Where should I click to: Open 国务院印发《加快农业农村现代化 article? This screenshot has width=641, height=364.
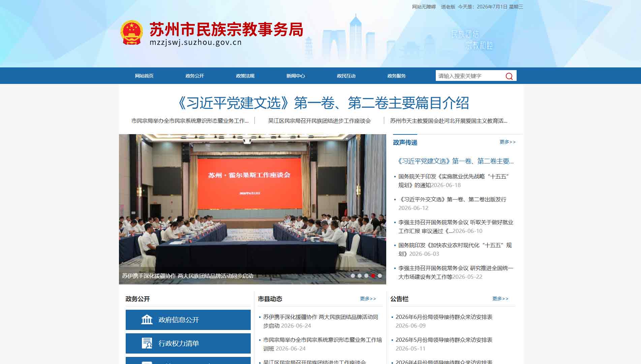[455, 249]
